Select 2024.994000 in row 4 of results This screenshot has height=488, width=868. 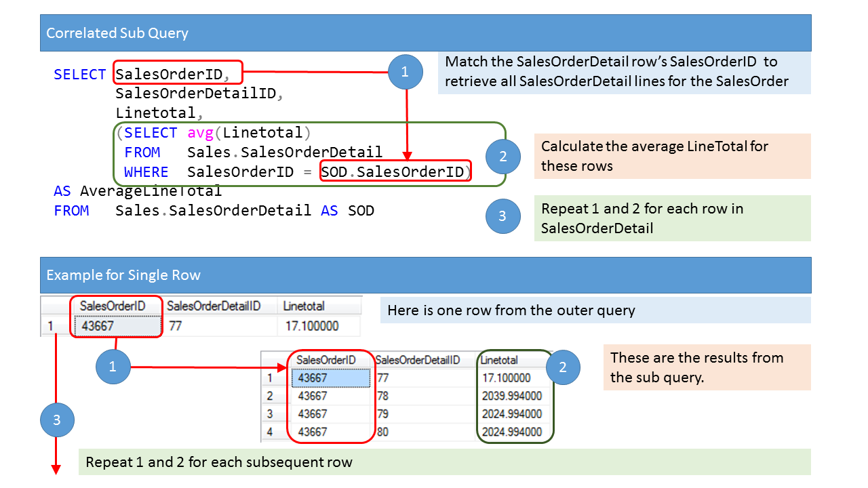[x=514, y=431]
